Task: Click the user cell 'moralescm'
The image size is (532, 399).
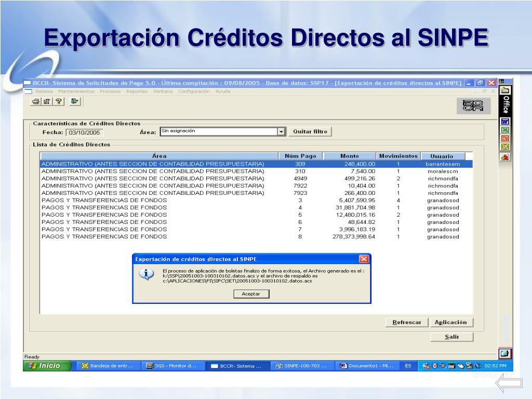Action: tap(443, 171)
